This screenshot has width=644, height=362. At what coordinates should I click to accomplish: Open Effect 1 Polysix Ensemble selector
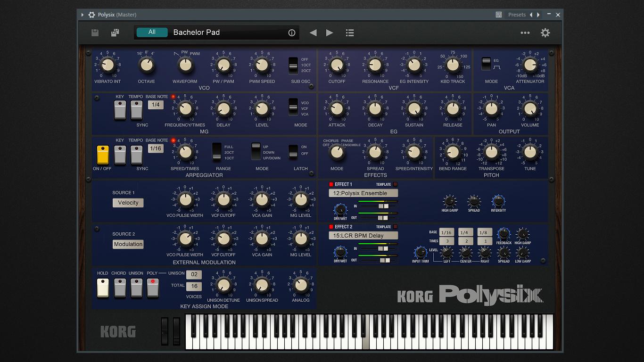pos(363,193)
